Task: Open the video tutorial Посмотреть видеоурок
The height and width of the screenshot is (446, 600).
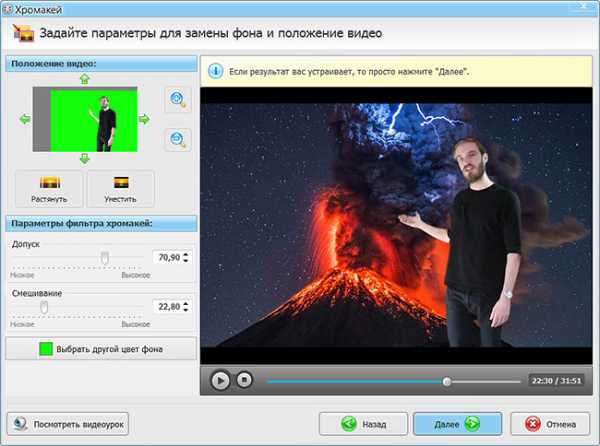Action: [x=68, y=424]
